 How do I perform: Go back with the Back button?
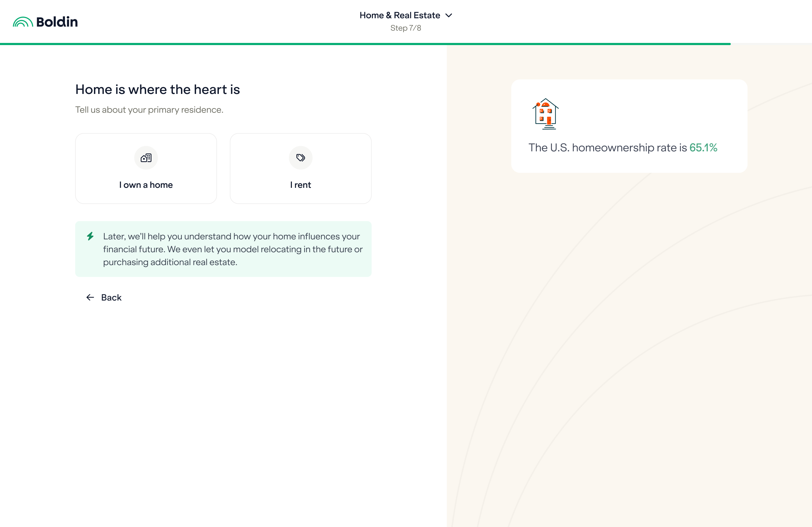[104, 298]
